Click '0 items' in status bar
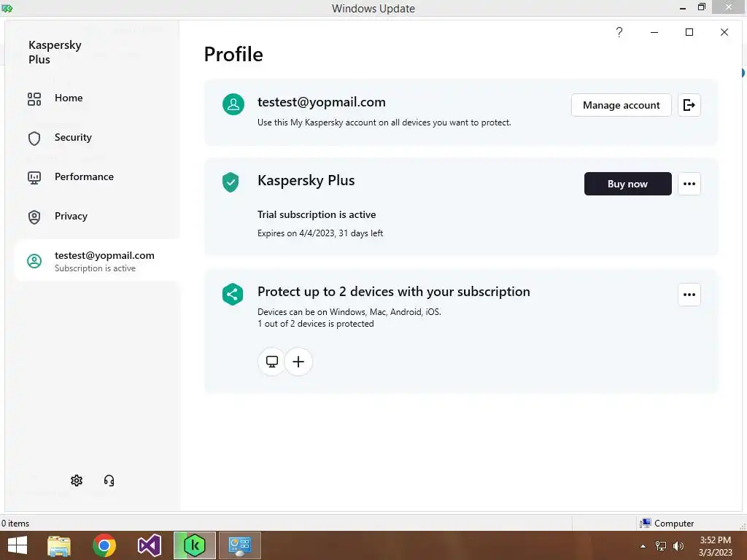The width and height of the screenshot is (747, 560). [15, 524]
